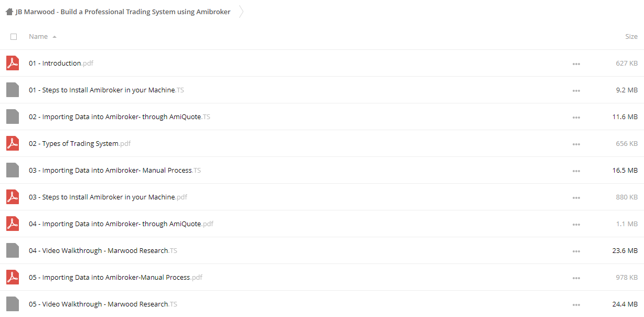Sort files by Name column header

click(x=38, y=37)
